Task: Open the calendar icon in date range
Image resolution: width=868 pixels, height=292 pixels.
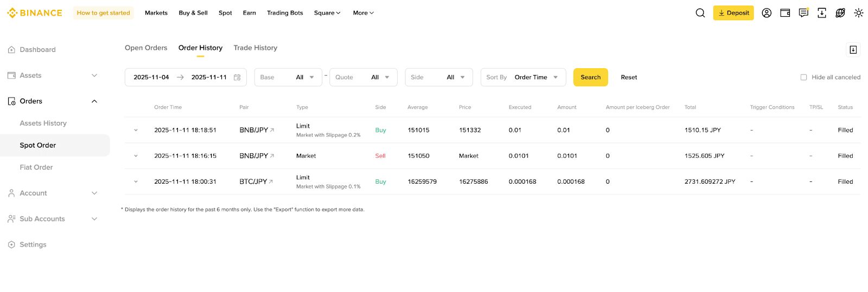Action: click(237, 77)
